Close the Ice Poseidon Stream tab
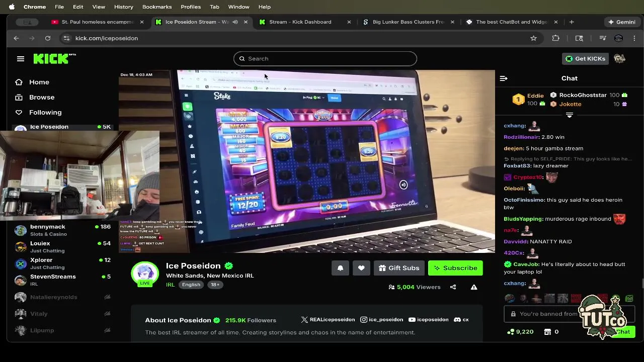Image resolution: width=644 pixels, height=362 pixels. pos(246,22)
